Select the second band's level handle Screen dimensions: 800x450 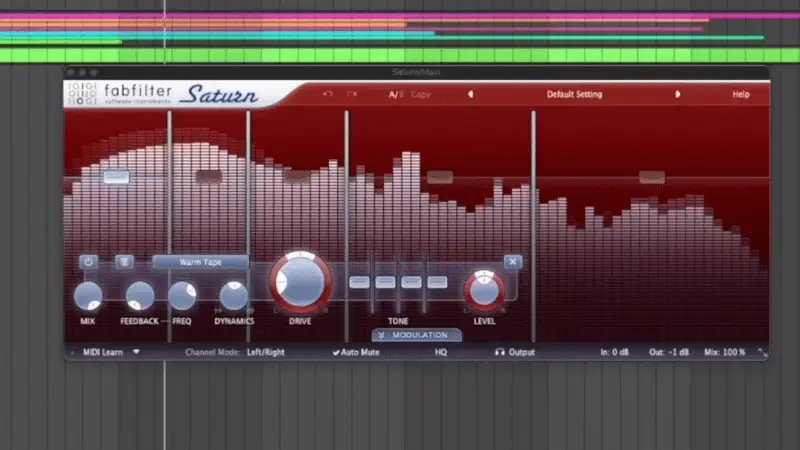tap(209, 177)
